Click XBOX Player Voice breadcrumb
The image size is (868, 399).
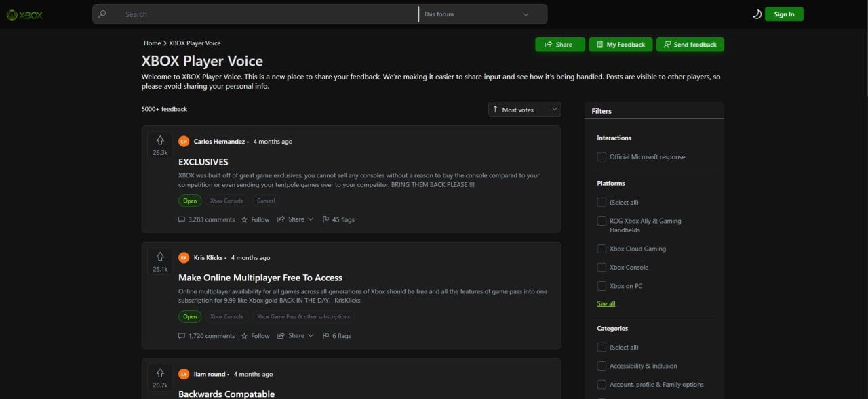click(x=195, y=43)
